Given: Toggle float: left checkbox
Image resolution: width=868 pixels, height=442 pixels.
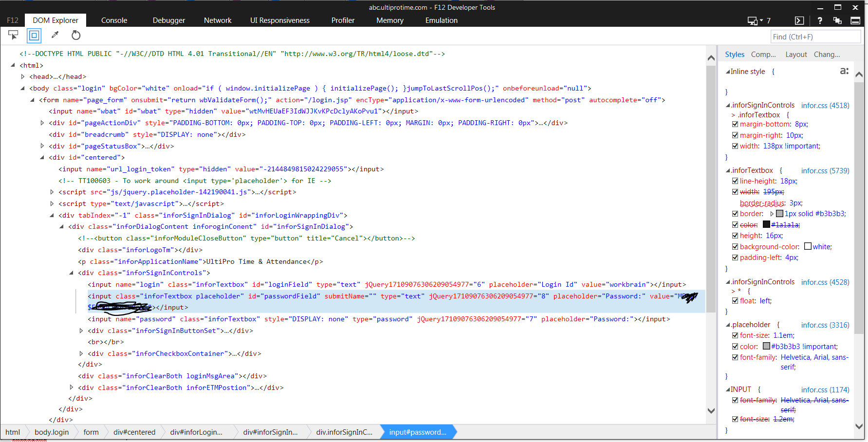Looking at the screenshot, I should [735, 301].
